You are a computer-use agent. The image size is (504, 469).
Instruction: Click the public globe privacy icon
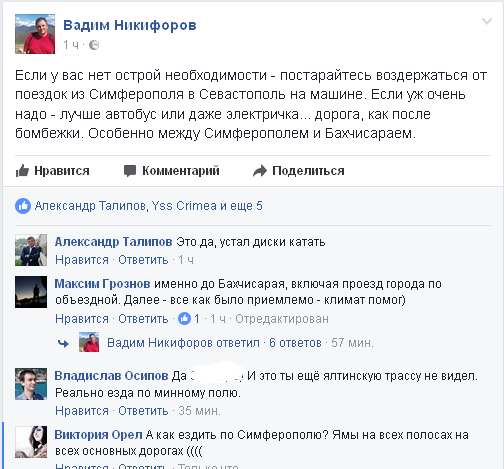pyautogui.click(x=94, y=45)
